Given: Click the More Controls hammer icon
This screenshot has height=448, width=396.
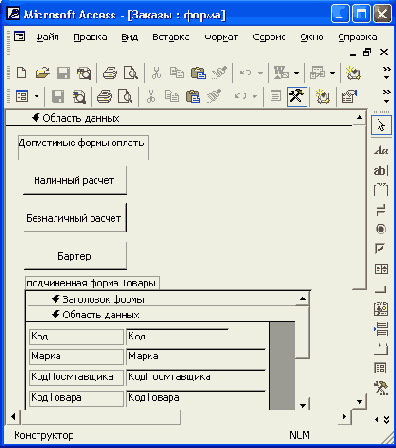Looking at the screenshot, I should tap(381, 388).
